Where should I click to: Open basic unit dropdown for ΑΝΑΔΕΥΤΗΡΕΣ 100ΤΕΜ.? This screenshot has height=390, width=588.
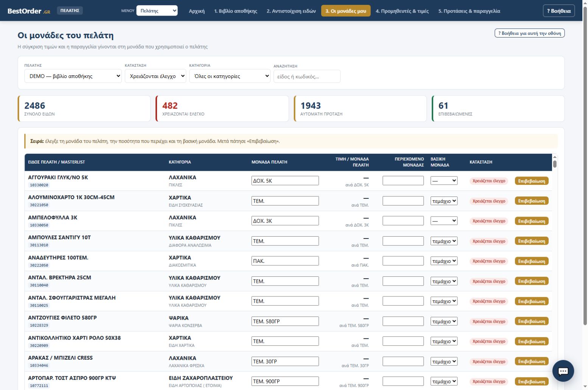(x=444, y=261)
